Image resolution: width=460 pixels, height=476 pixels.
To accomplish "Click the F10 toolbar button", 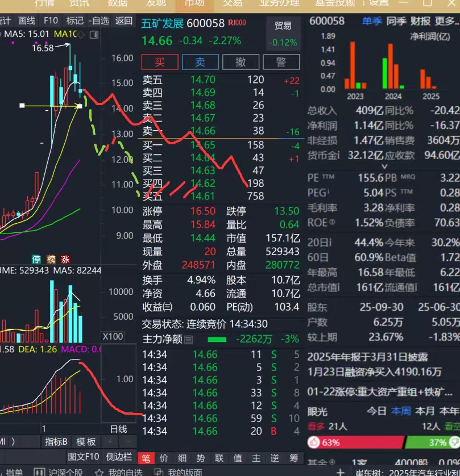I will (51, 20).
